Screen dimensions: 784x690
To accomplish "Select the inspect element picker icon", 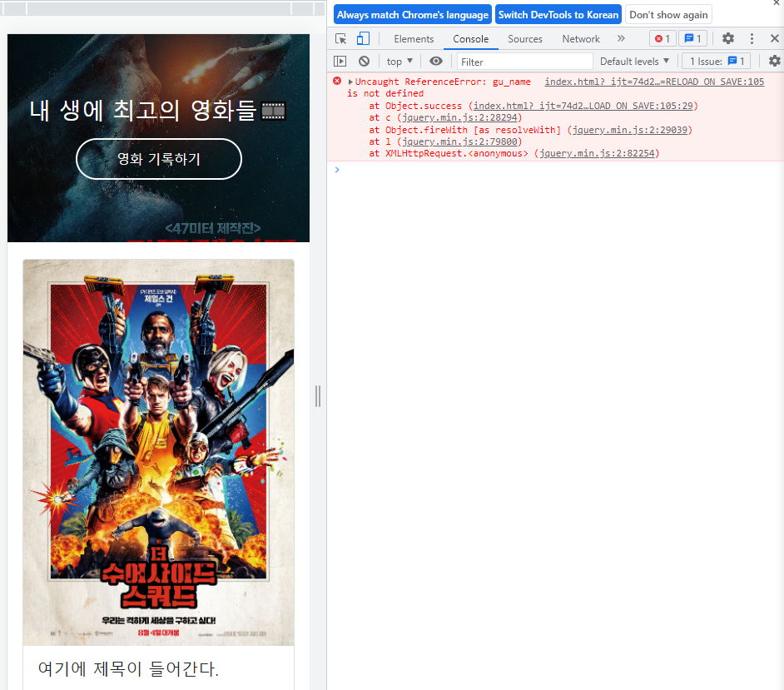I will click(340, 38).
